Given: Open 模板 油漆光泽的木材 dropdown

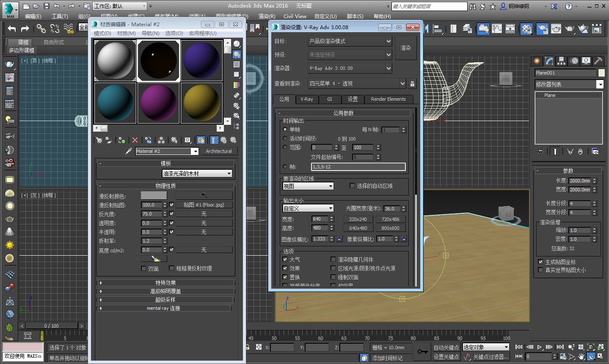Looking at the screenshot, I should tap(197, 174).
